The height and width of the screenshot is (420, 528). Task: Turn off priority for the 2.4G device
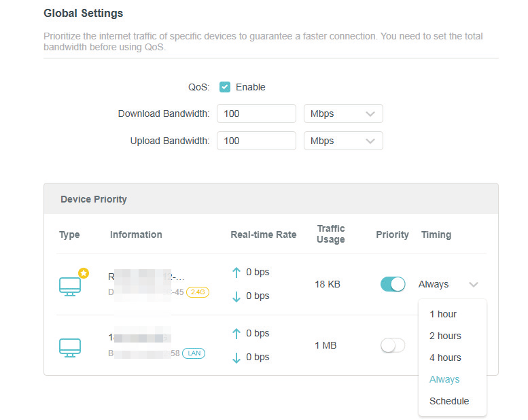393,284
